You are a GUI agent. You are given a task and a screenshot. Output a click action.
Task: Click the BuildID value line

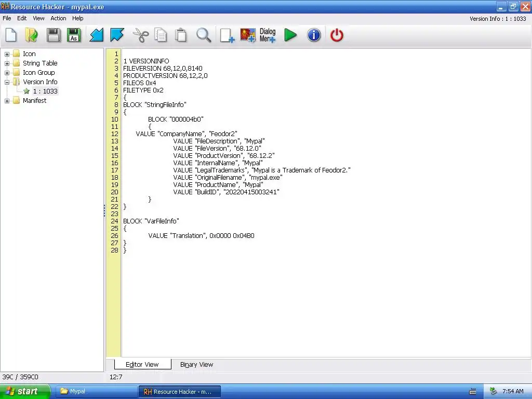tap(226, 192)
